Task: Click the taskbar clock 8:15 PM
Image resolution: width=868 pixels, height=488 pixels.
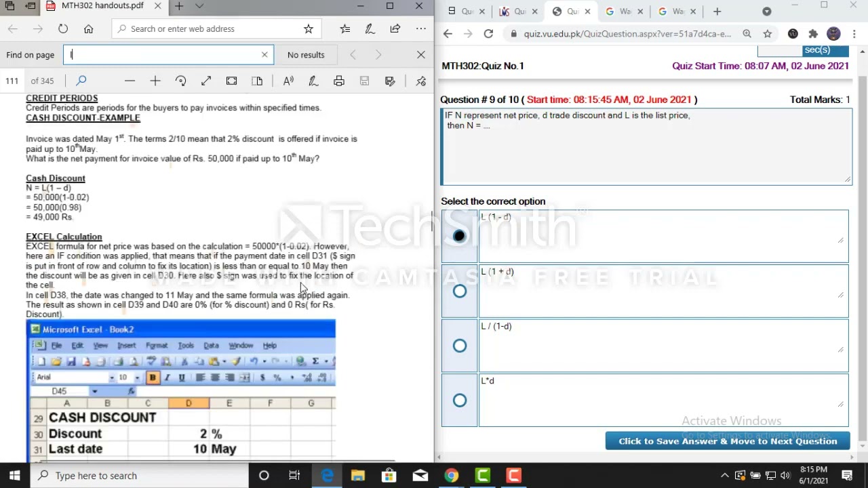Action: click(814, 475)
